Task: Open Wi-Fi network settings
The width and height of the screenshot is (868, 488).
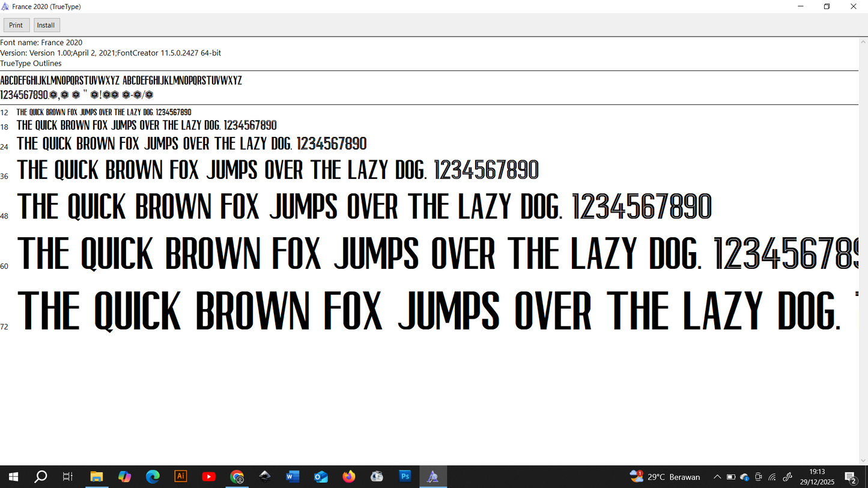Action: (x=772, y=477)
